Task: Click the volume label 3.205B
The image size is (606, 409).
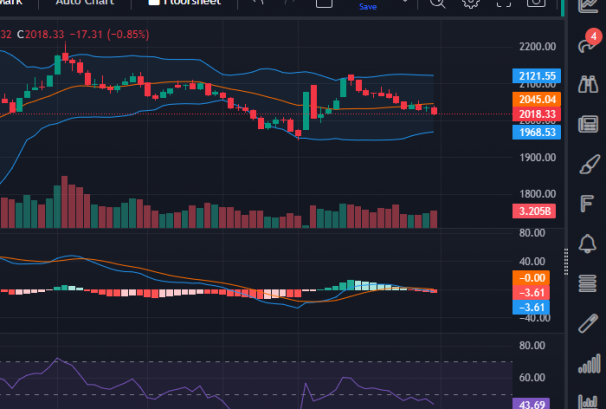Action: (x=534, y=211)
